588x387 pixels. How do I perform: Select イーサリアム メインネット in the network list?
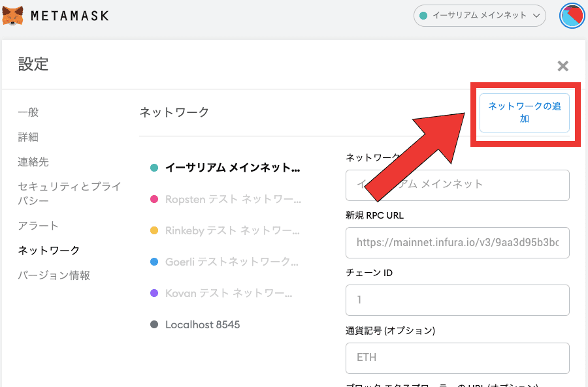(225, 168)
